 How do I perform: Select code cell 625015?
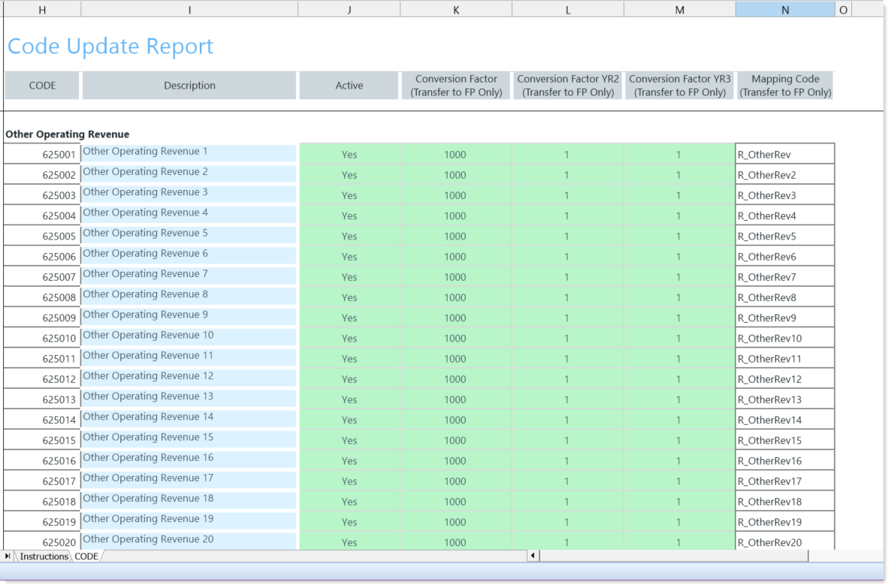(x=42, y=441)
